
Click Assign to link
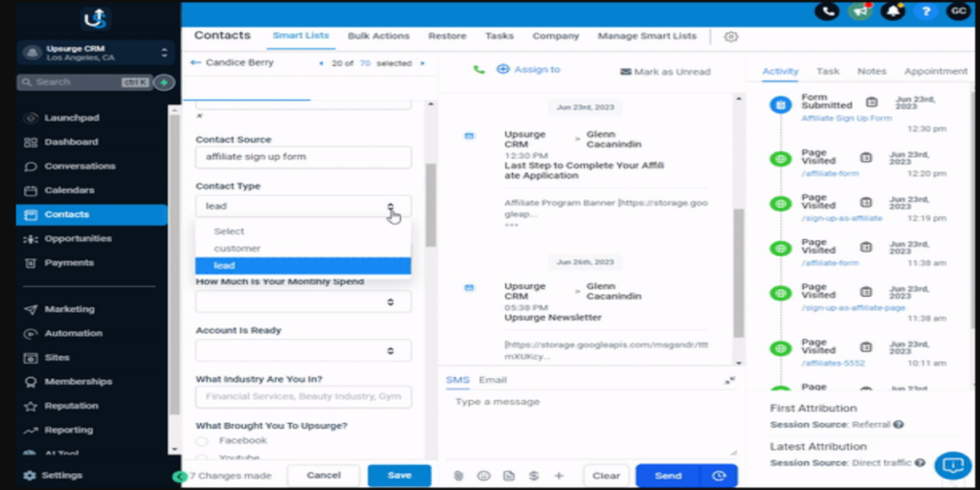tap(528, 69)
